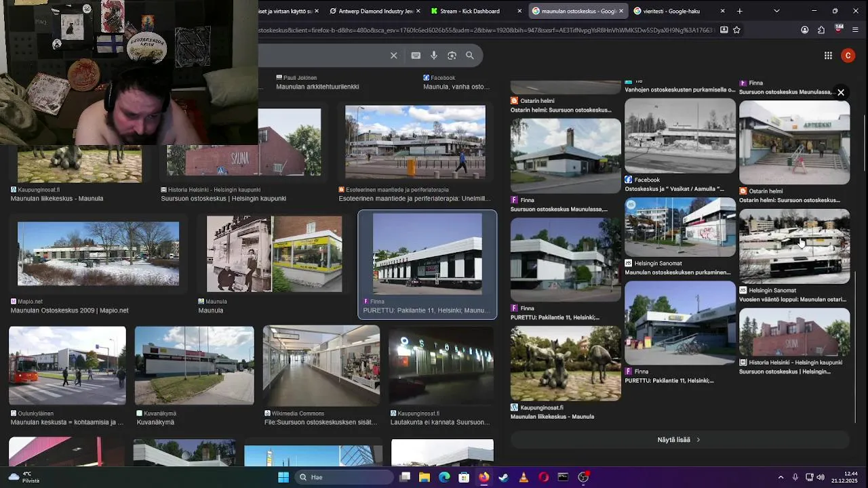Select the highlighted Finna PURETTU Pakilantie thumbnail

(x=427, y=254)
